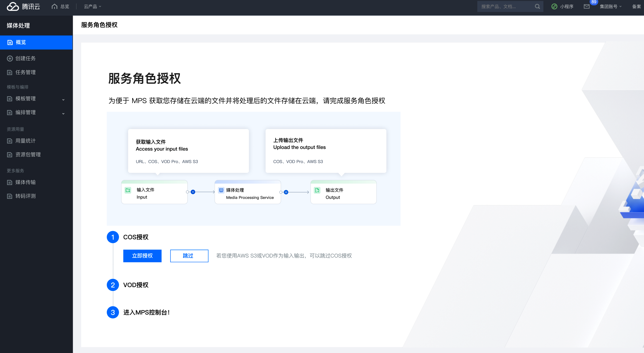Click the plus connector after 输入文件 node

pos(193,192)
